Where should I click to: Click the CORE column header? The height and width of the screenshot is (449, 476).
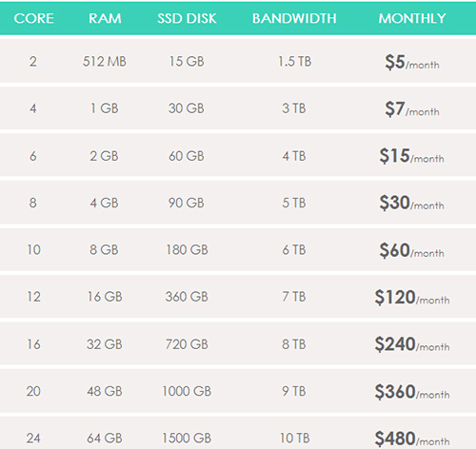(33, 18)
